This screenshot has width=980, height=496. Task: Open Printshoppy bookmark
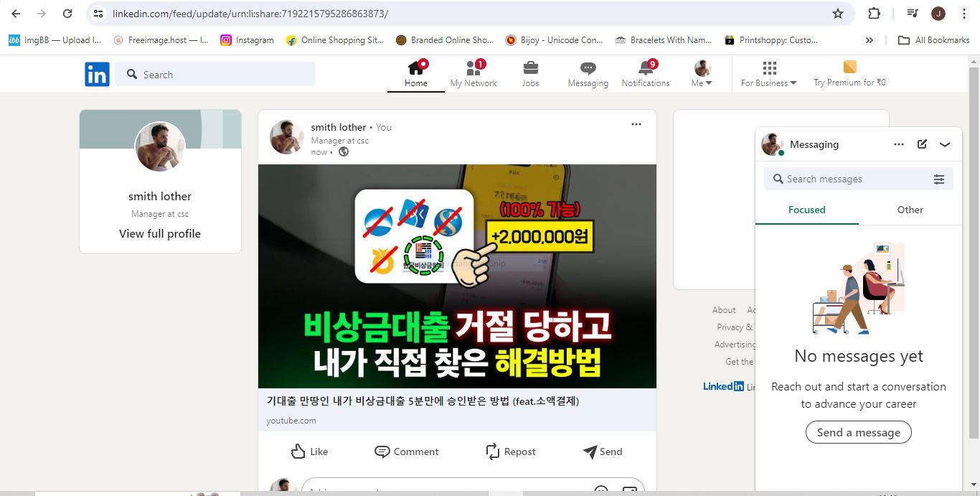[771, 40]
